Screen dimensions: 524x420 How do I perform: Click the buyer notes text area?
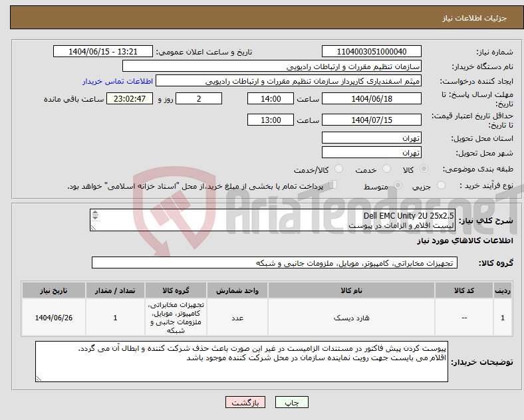[x=241, y=362]
